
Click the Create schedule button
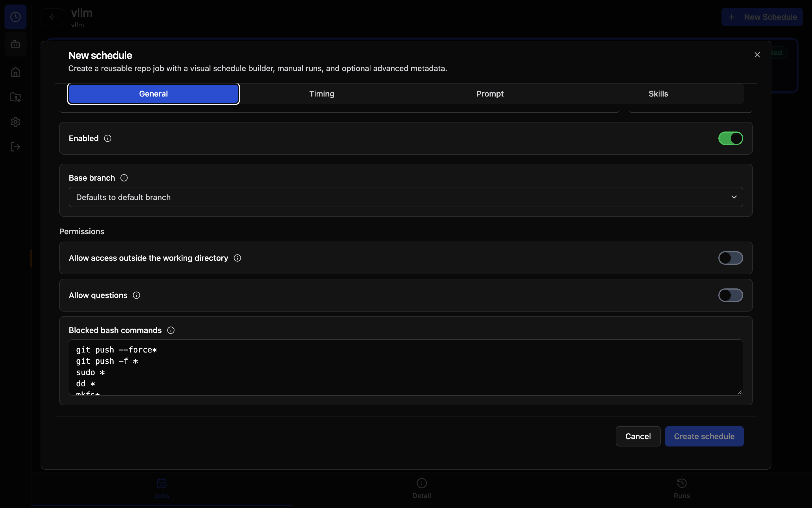pos(704,436)
